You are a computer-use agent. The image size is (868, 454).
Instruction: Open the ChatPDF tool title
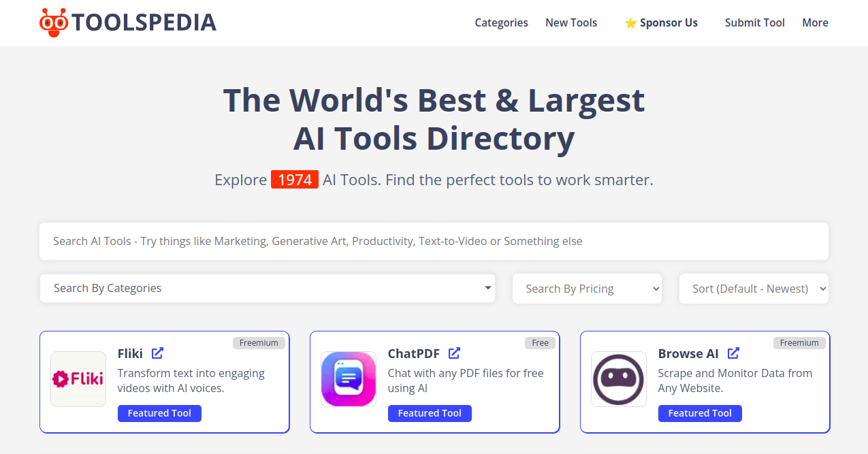(414, 353)
